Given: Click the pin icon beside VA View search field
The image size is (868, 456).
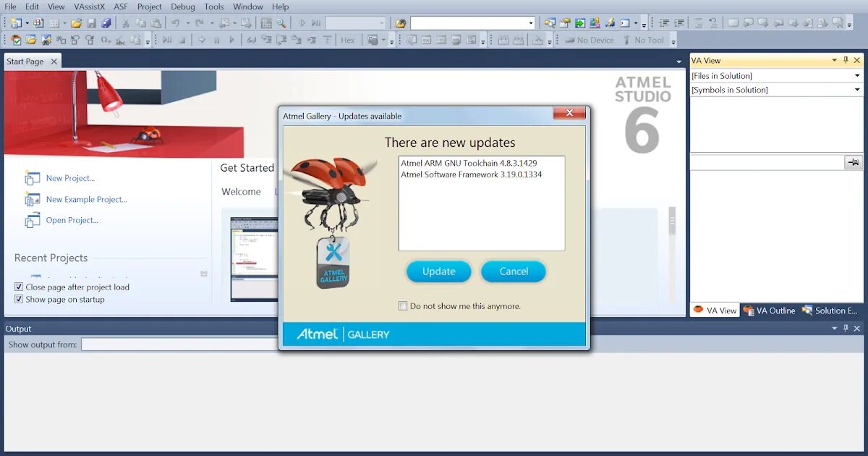Looking at the screenshot, I should tap(854, 162).
